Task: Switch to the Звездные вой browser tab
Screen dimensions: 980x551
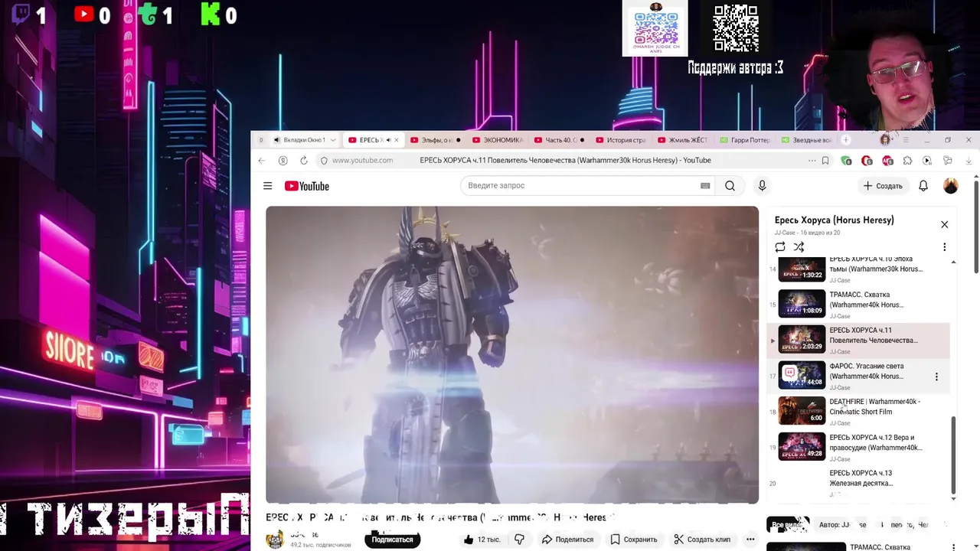Action: coord(806,140)
